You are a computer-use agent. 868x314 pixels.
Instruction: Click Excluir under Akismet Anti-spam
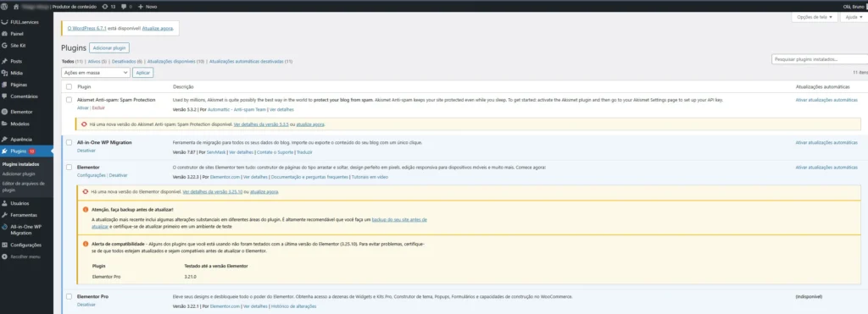pos(98,107)
